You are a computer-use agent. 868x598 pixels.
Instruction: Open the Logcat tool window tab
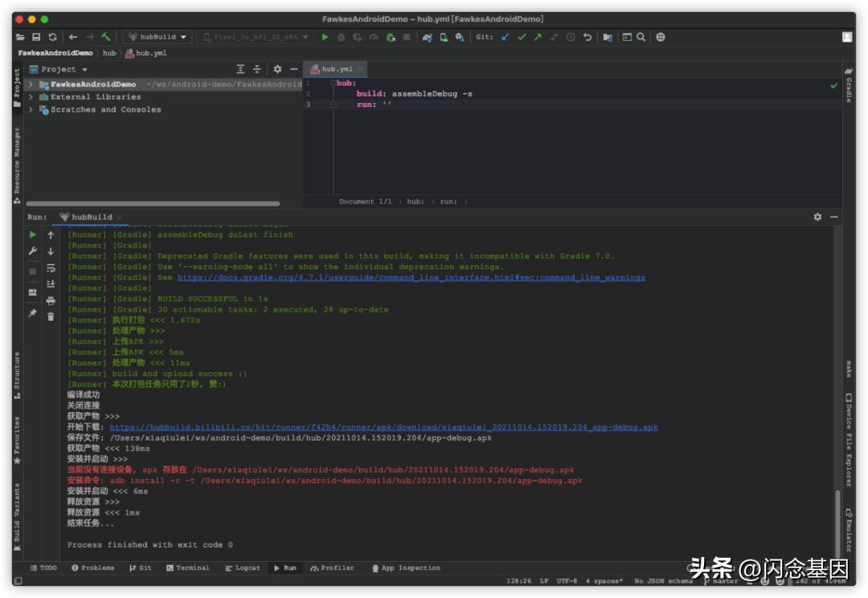(x=242, y=568)
